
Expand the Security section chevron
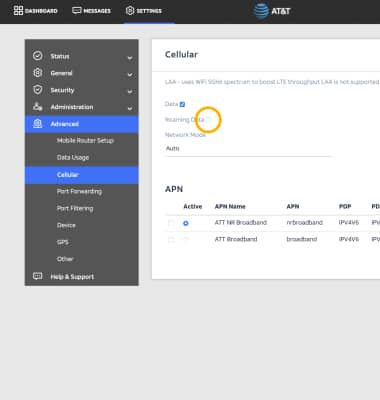130,92
